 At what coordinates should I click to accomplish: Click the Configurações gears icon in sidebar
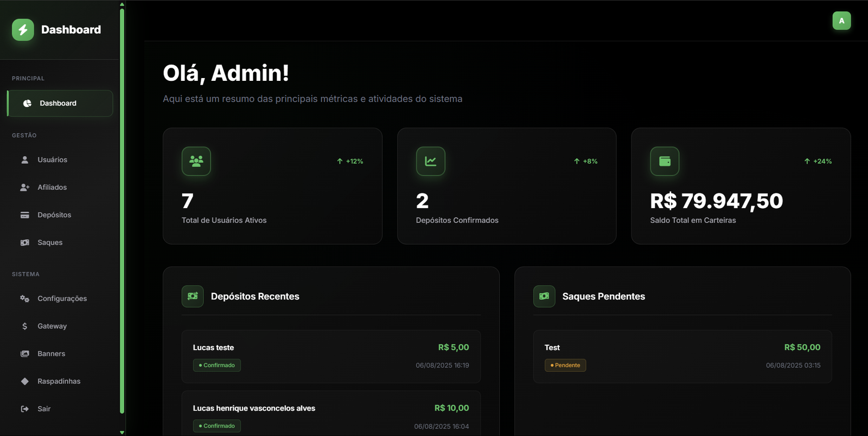click(24, 299)
